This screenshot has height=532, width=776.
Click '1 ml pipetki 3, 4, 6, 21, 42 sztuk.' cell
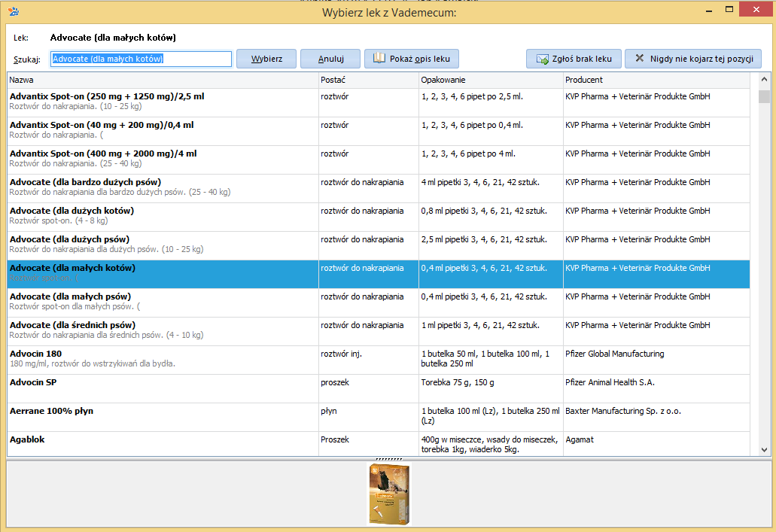pos(491,331)
